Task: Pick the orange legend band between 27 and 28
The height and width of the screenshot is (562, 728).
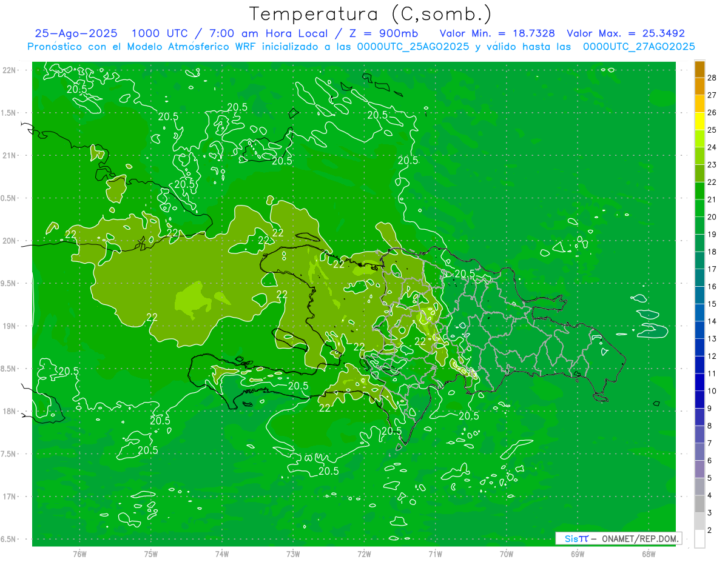Action: [x=700, y=86]
